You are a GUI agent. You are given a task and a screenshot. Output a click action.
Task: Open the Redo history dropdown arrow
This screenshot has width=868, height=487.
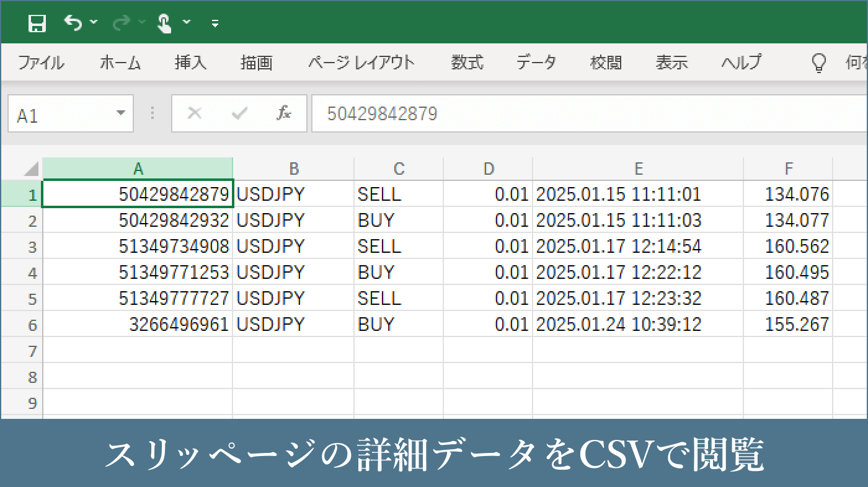point(142,22)
